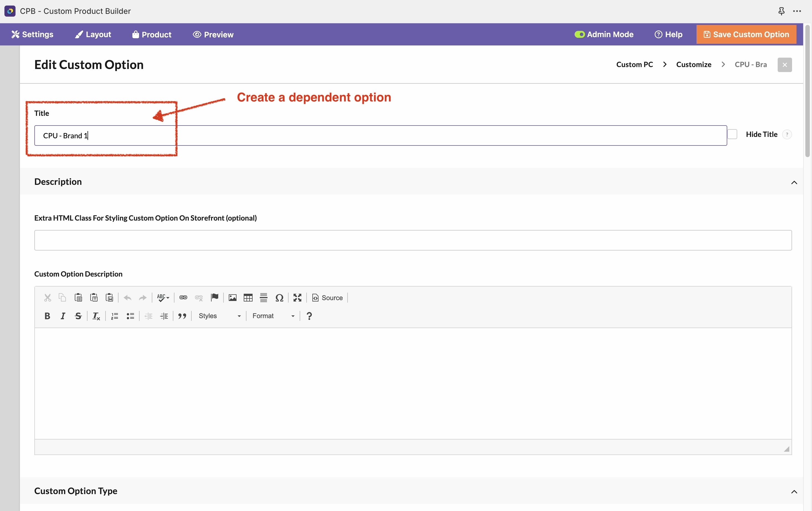Open the Format dropdown
This screenshot has width=812, height=511.
(x=273, y=316)
